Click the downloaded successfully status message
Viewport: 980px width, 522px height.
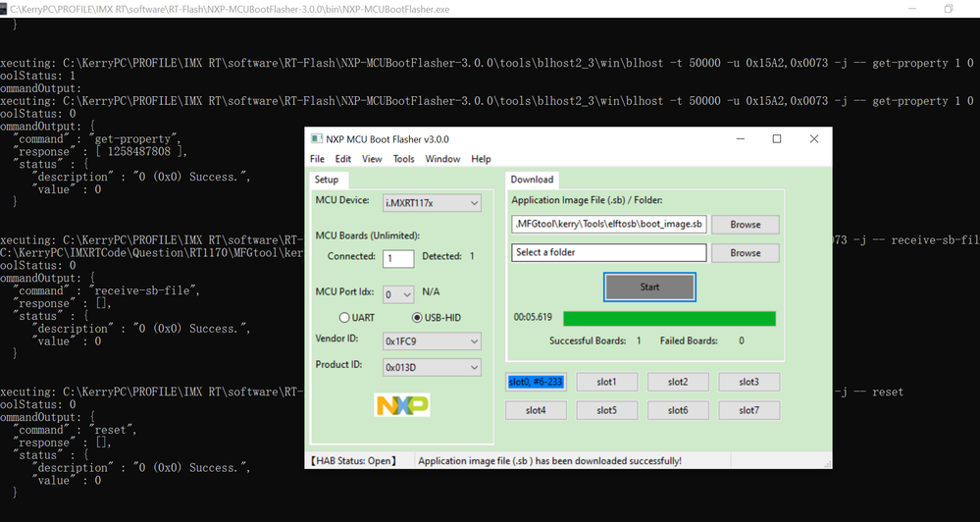(550, 461)
